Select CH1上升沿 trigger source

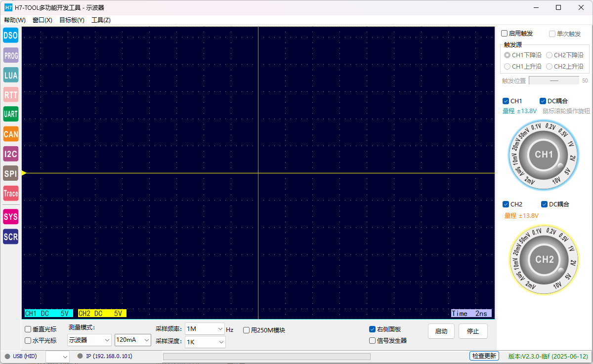[x=522, y=66]
